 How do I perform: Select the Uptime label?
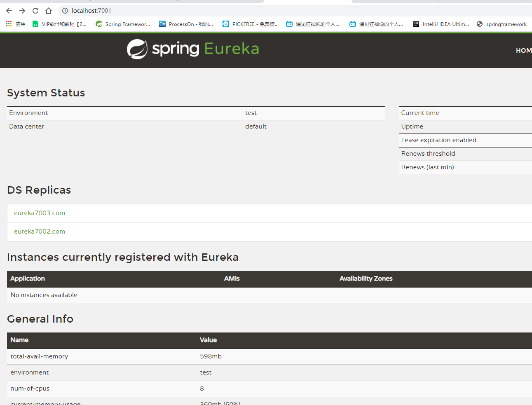coord(412,126)
